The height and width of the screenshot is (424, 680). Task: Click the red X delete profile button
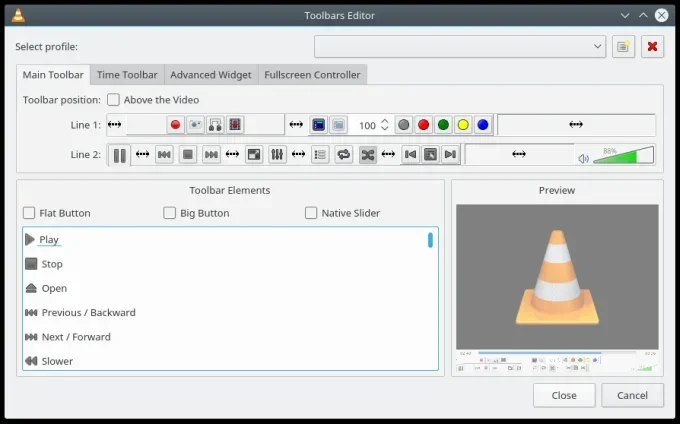click(652, 46)
